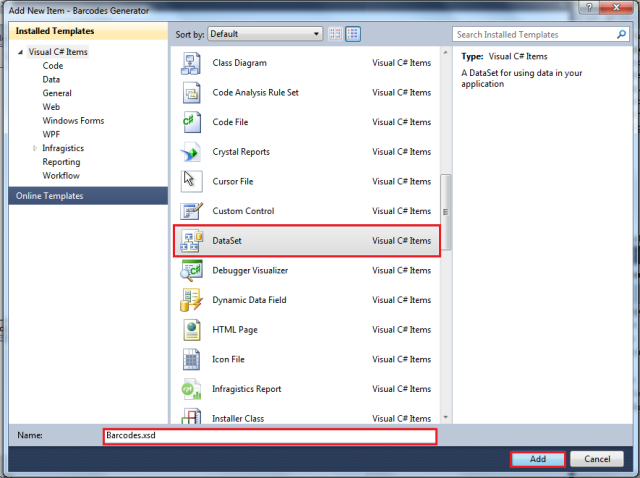Switch to medium icons list view

[x=353, y=34]
